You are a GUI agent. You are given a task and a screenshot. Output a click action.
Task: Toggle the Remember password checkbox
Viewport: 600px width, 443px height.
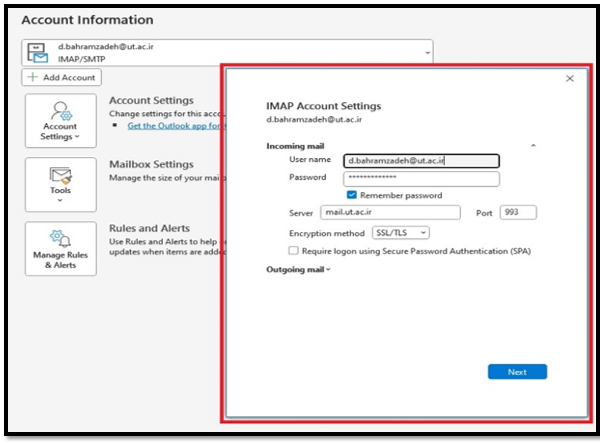[x=352, y=195]
